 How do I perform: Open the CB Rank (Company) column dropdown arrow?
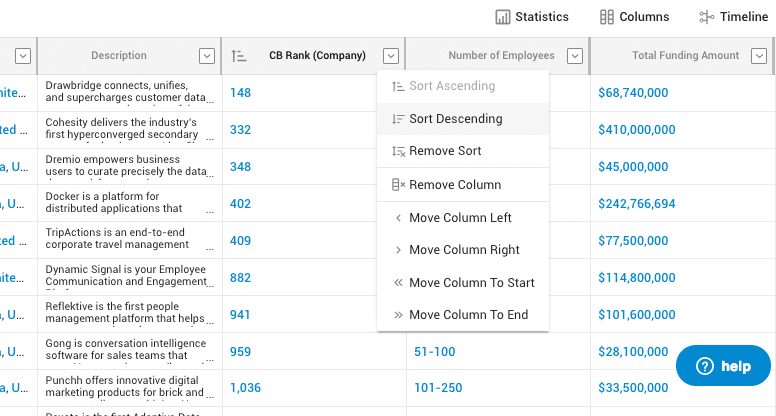tap(391, 56)
